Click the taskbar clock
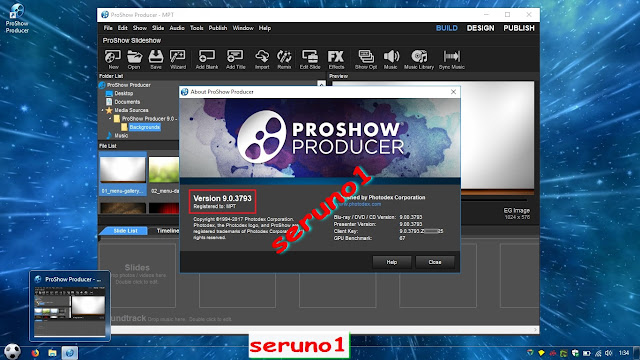640x360 pixels. 624,353
